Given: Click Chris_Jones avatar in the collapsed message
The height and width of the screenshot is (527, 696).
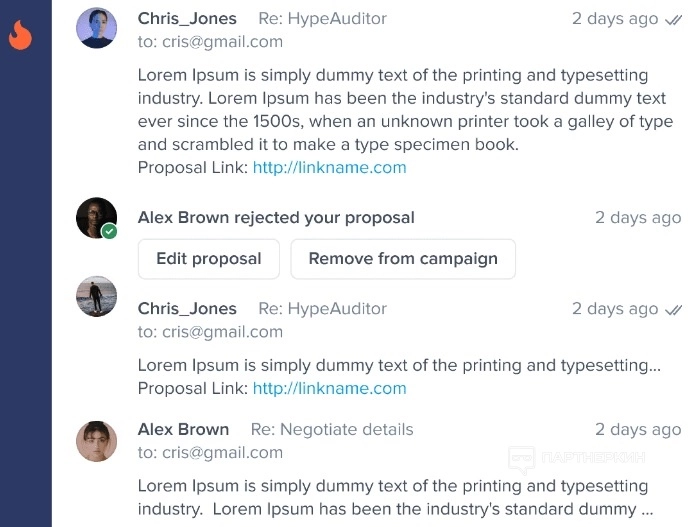Looking at the screenshot, I should tap(97, 297).
